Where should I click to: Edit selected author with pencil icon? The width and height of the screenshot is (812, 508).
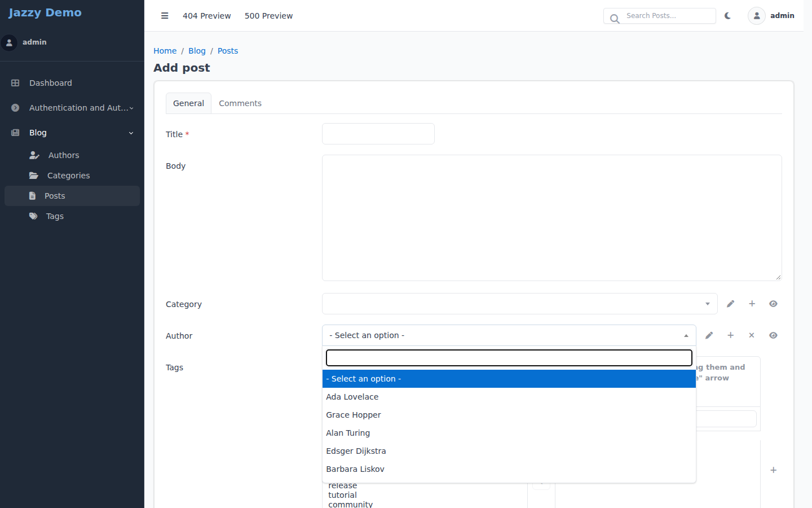pos(709,335)
